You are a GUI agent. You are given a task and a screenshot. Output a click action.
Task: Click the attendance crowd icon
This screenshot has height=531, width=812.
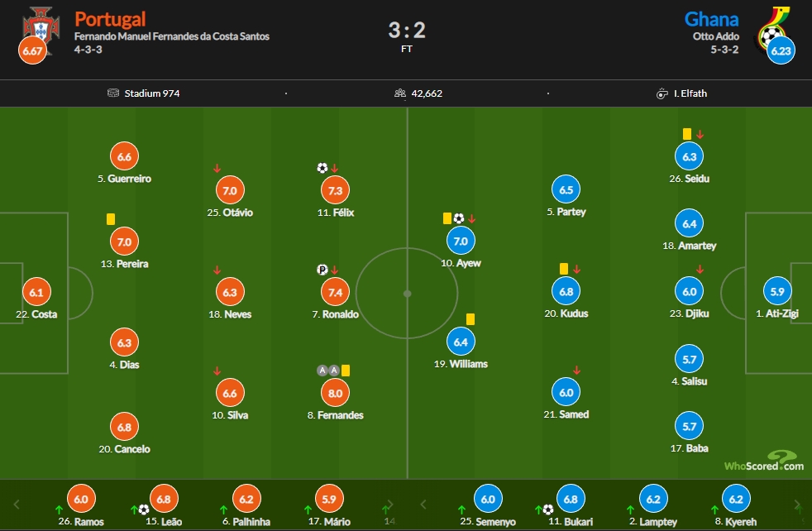pyautogui.click(x=399, y=93)
